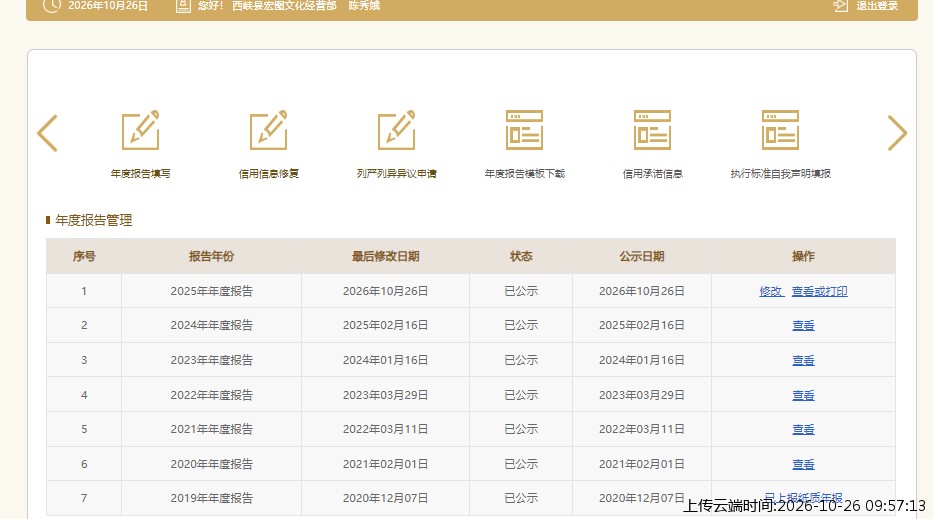Click last-modified date 2022年03月11日

(386, 429)
